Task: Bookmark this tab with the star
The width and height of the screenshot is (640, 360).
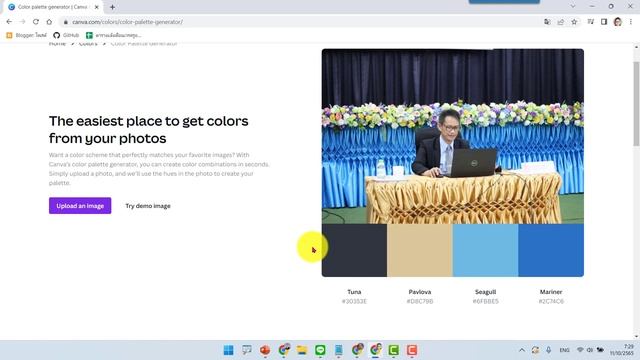Action: point(574,22)
